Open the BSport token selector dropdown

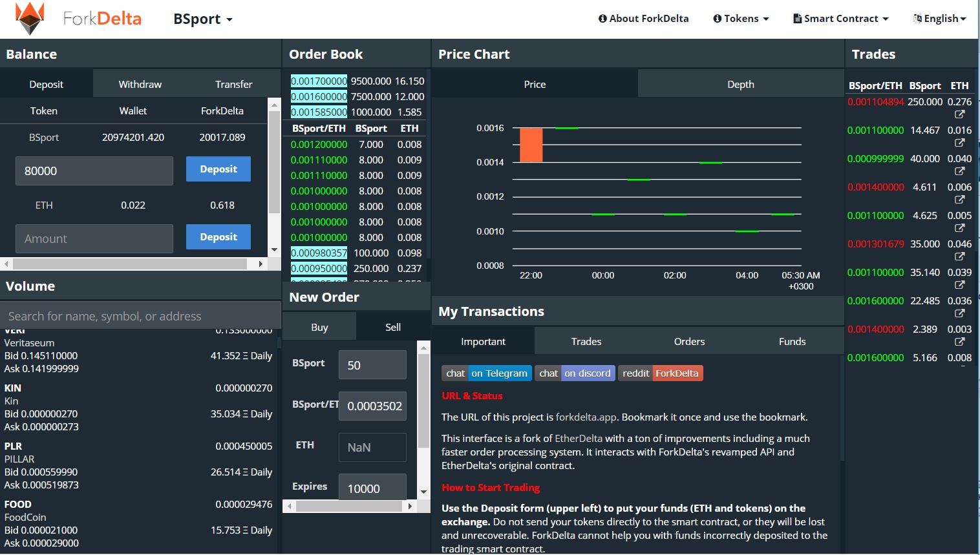(202, 19)
